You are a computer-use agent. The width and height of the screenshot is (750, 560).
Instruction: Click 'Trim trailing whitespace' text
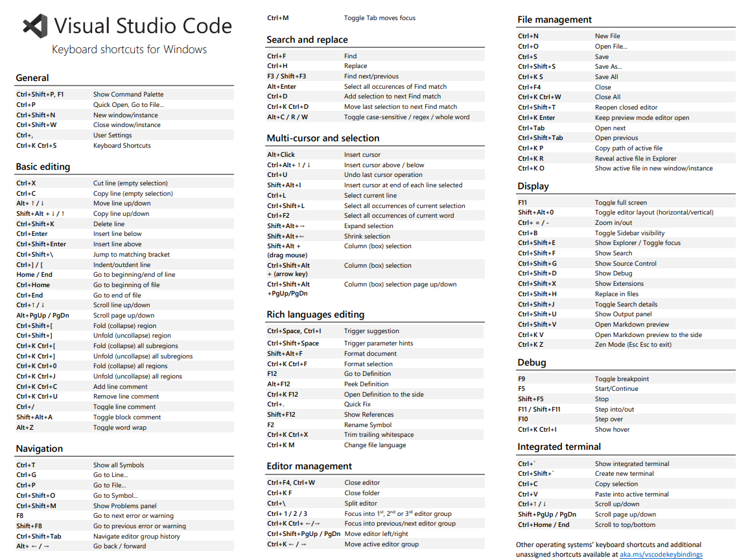pos(379,435)
